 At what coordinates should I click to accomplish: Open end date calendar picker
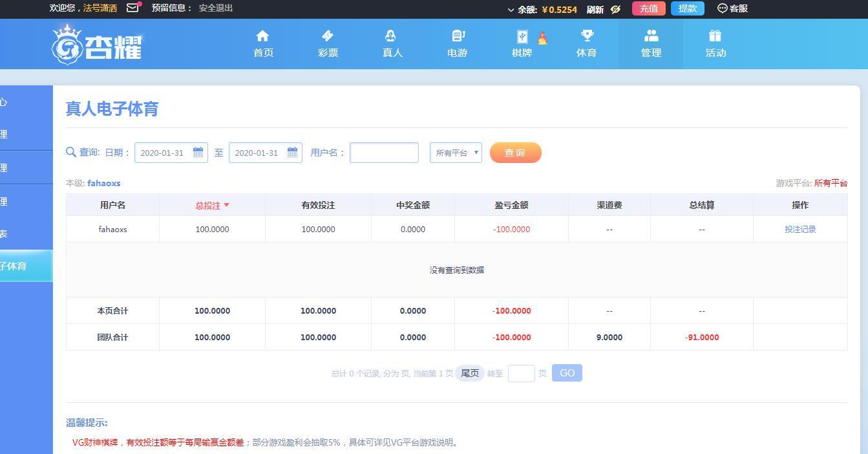(293, 153)
